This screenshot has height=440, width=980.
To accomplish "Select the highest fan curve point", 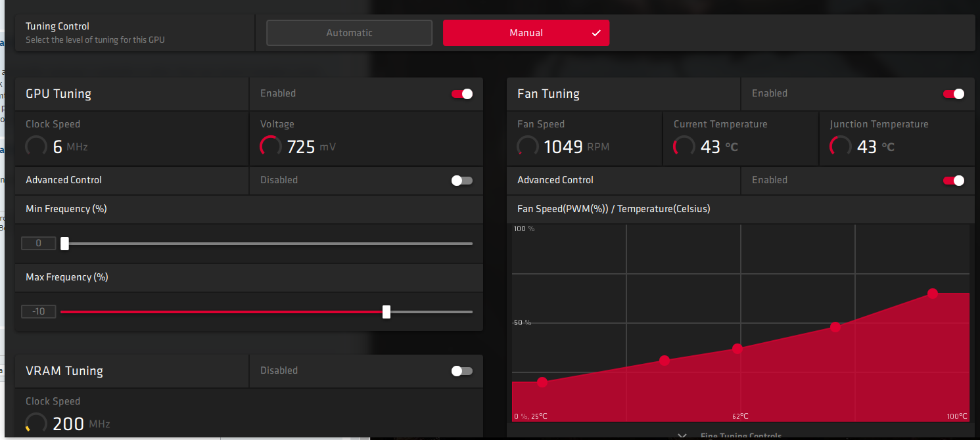I will pyautogui.click(x=932, y=294).
